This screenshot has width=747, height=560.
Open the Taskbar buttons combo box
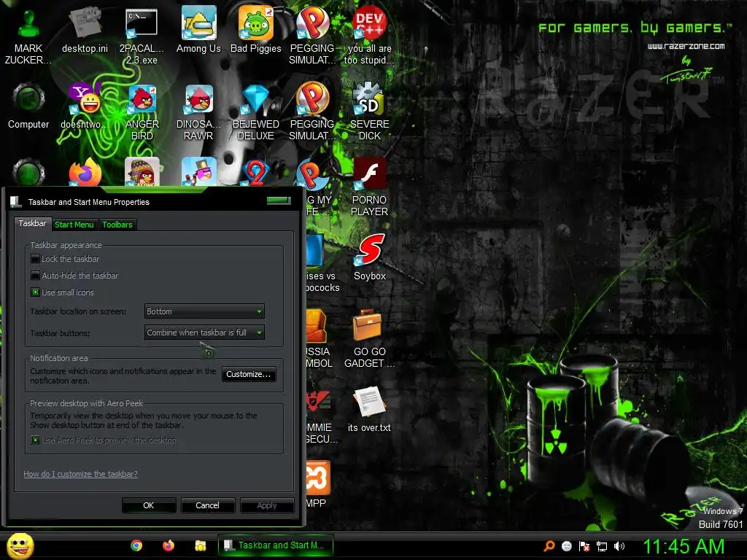point(204,332)
